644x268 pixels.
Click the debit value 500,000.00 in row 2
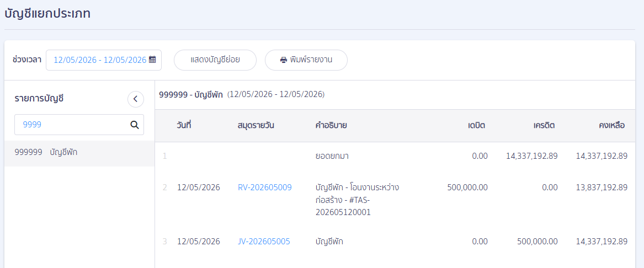[x=467, y=187]
